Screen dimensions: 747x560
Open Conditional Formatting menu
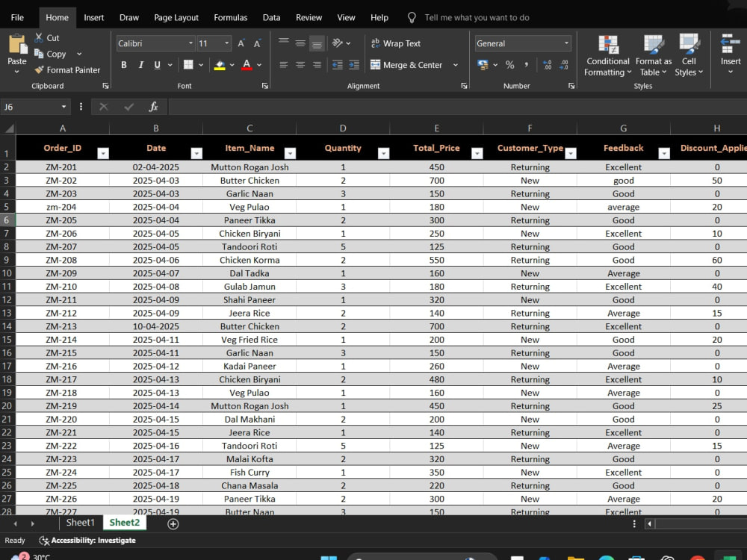click(608, 55)
